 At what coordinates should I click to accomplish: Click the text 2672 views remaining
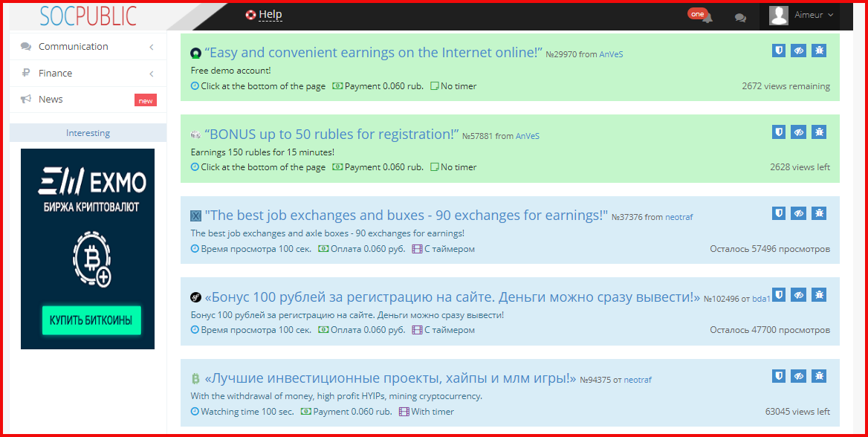pos(786,86)
